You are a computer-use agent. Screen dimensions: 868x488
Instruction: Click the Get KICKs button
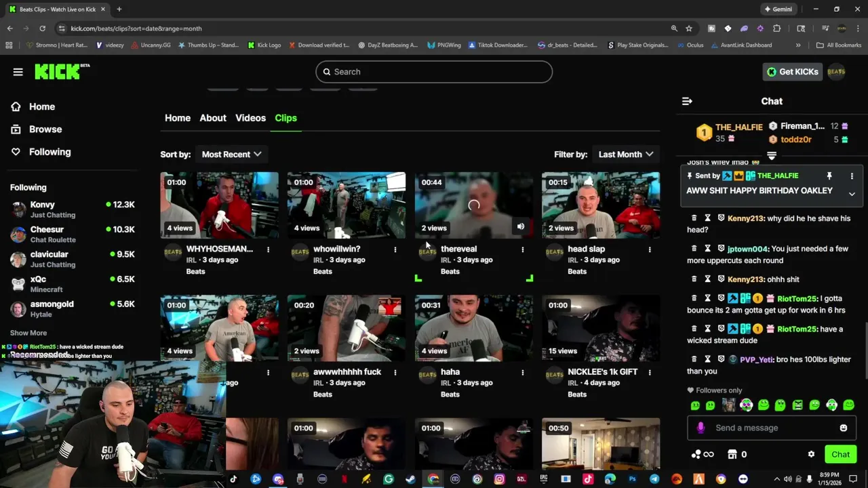pyautogui.click(x=792, y=72)
